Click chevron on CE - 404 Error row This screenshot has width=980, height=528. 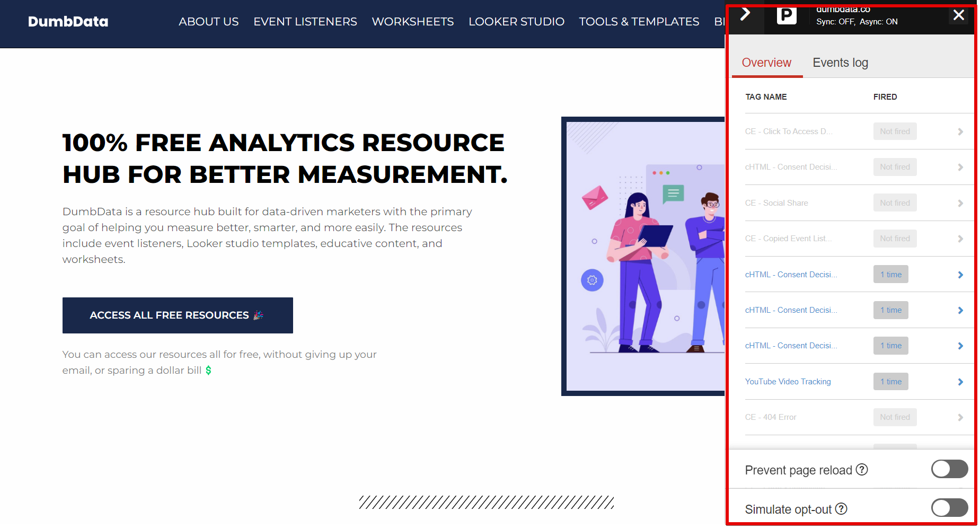point(960,417)
